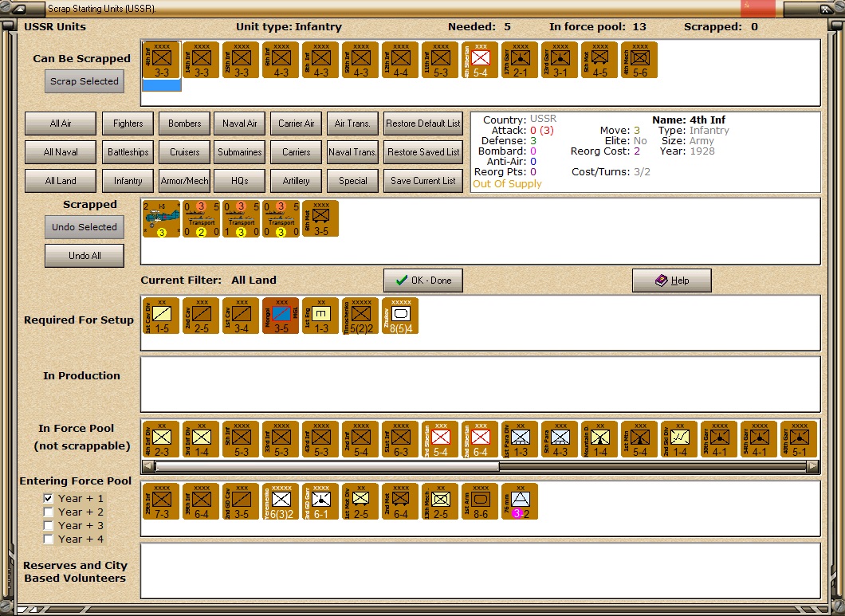Click the Zhukov 8(5)4 HQ counter

[401, 316]
